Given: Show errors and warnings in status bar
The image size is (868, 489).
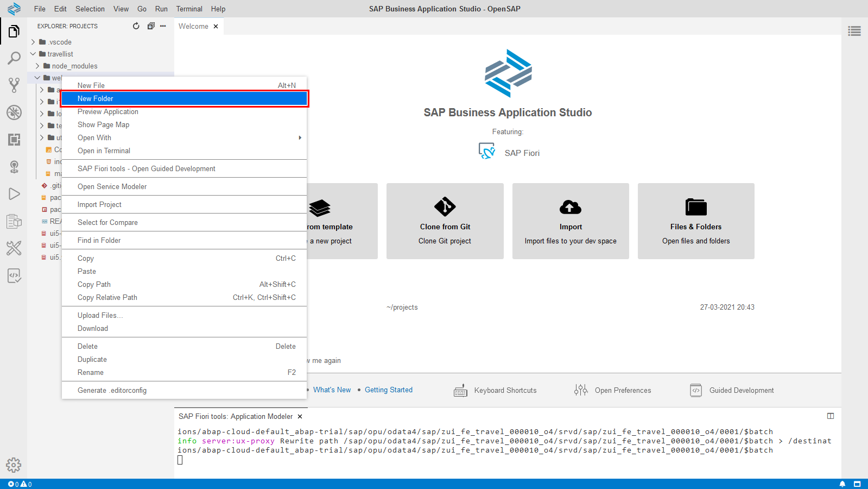Looking at the screenshot, I should (20, 484).
